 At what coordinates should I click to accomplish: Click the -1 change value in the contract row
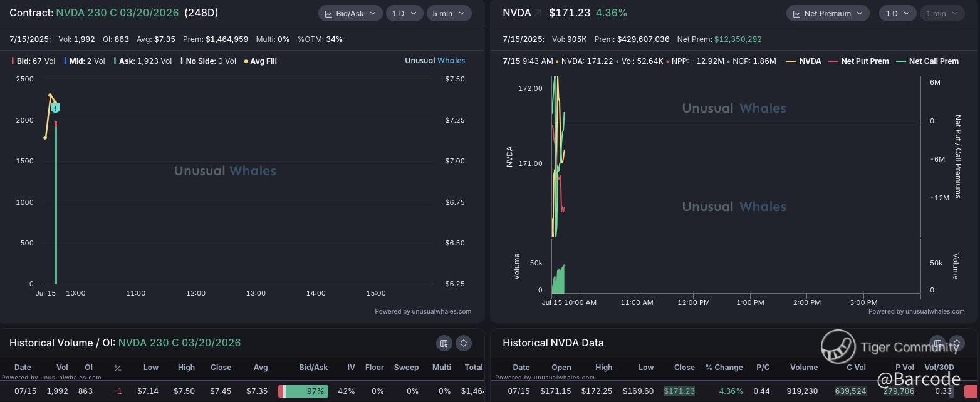click(118, 391)
